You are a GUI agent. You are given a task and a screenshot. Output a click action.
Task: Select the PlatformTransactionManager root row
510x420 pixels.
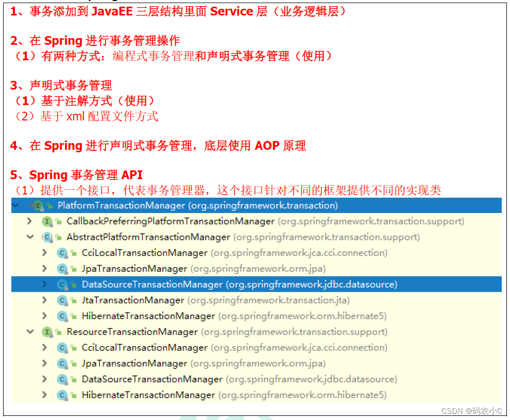click(x=257, y=205)
